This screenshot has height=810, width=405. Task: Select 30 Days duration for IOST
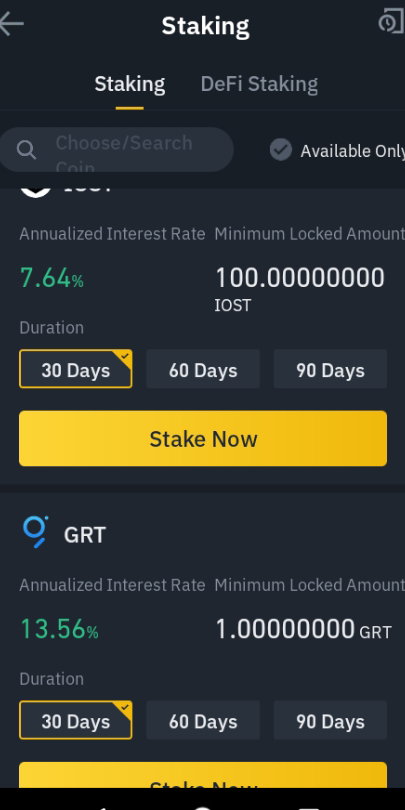click(76, 369)
